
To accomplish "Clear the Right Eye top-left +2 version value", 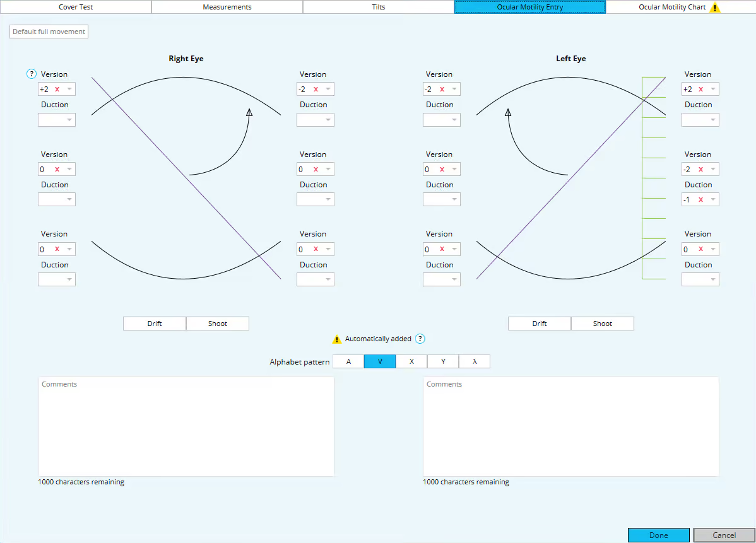I will coord(57,90).
